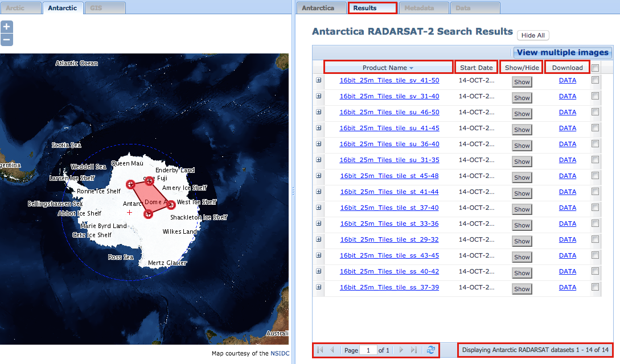
Task: Click the DATA link for 16bit_25m_Tiles_tile_su_36-40
Action: pyautogui.click(x=568, y=144)
